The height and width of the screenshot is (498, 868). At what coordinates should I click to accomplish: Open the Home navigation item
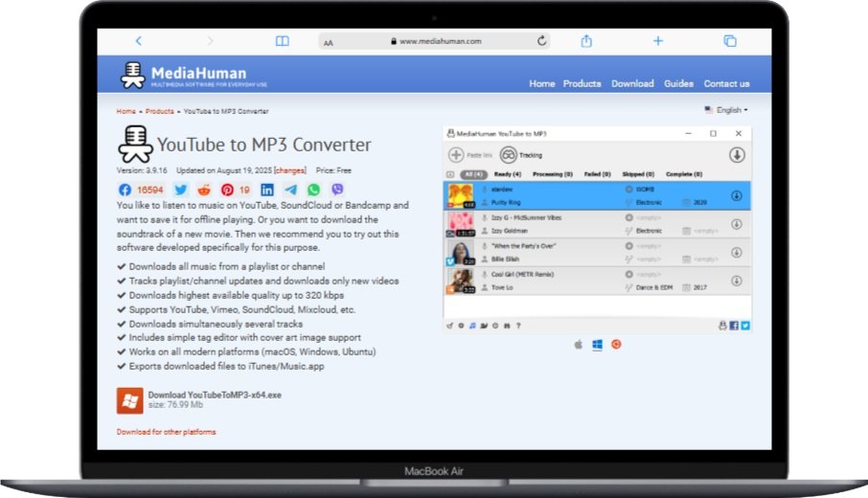tap(541, 83)
